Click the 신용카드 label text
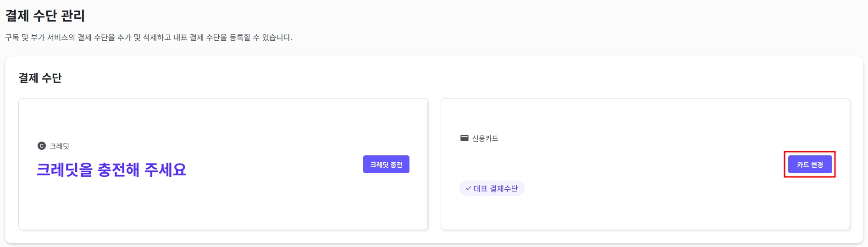The width and height of the screenshot is (868, 247). tap(485, 138)
